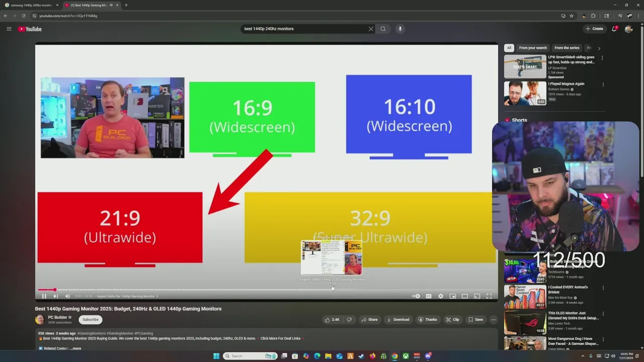Viewport: 644px width, 362px height.
Task: Open PC Builder channel avatar
Action: (x=40, y=319)
